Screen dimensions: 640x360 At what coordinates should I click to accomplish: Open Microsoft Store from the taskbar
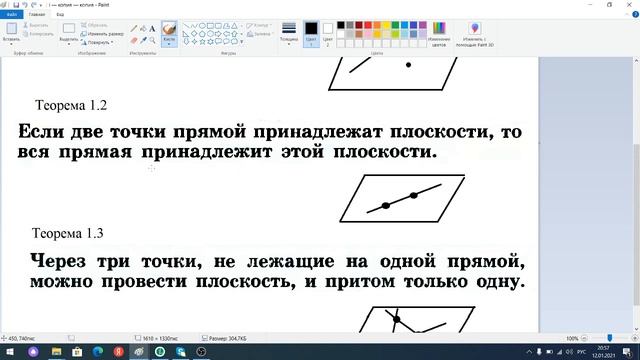click(77, 351)
